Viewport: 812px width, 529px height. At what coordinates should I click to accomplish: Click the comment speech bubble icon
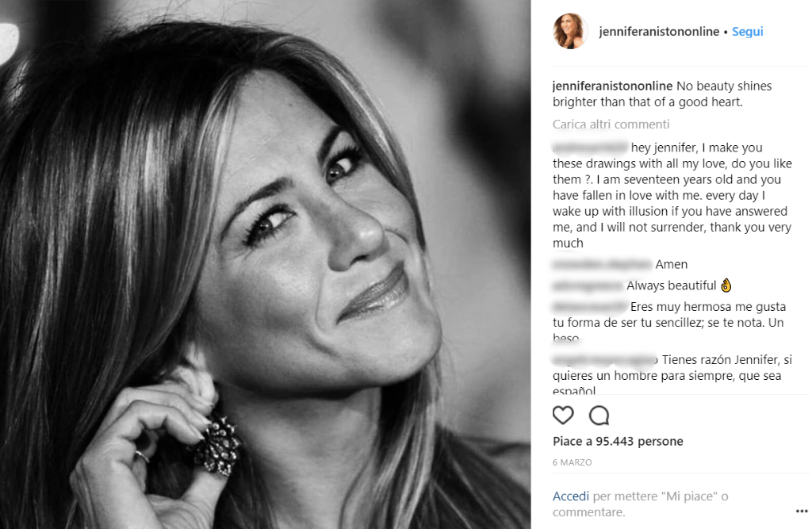[599, 415]
